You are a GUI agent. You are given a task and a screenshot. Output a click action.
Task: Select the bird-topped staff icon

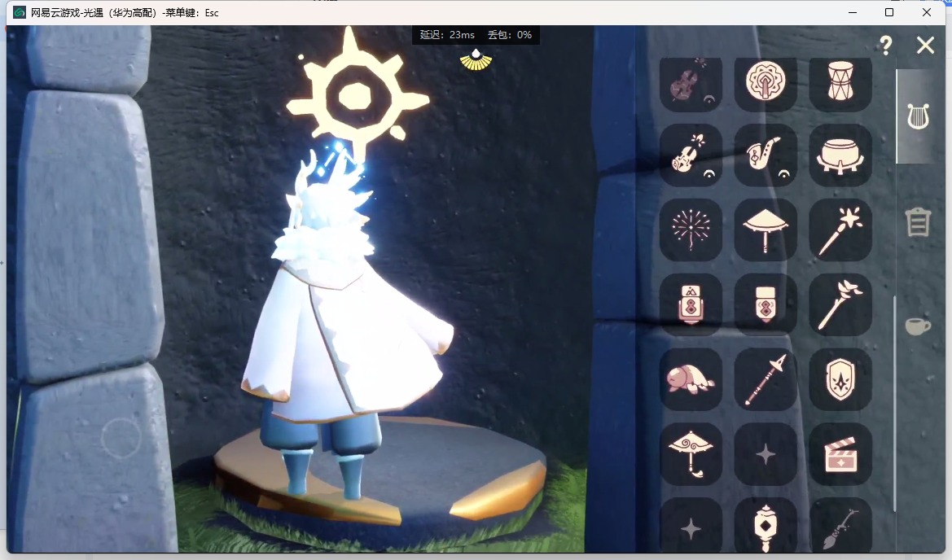[x=840, y=304]
